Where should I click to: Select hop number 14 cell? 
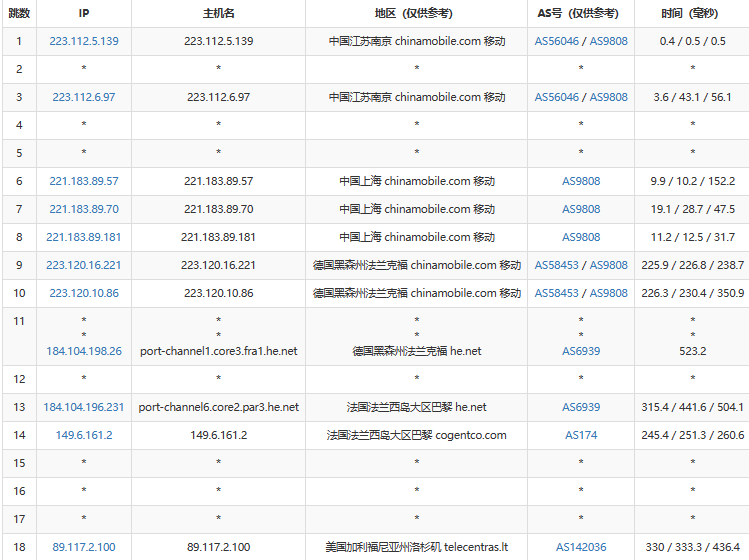19,435
